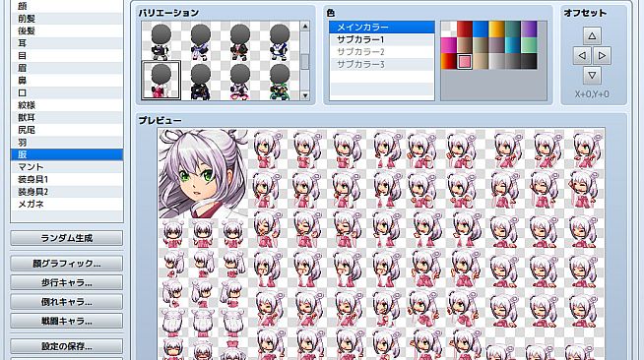
Task: Pick the purple gradient swatch
Action: pyautogui.click(x=529, y=30)
